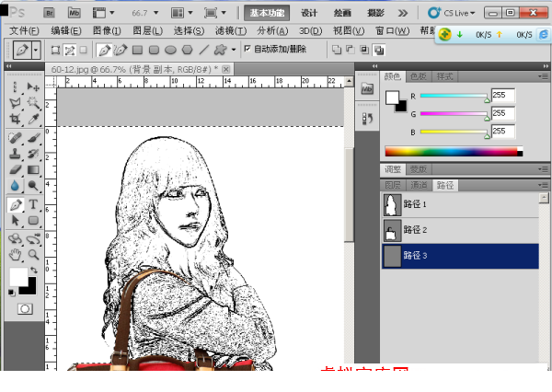Select the Horizontal Type tool

point(33,204)
